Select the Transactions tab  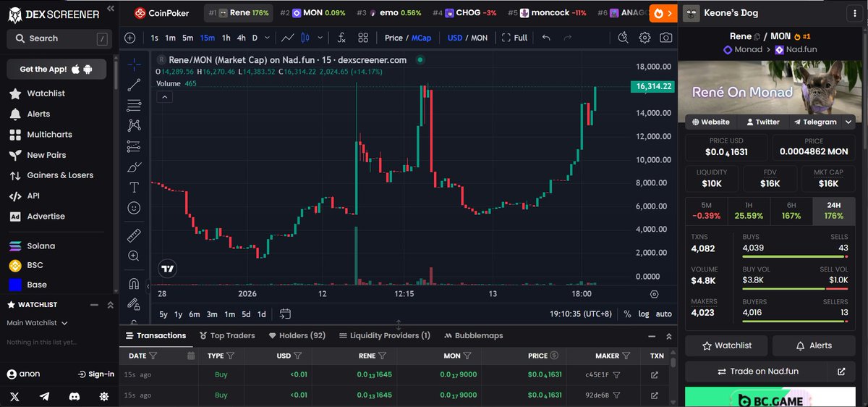point(156,335)
